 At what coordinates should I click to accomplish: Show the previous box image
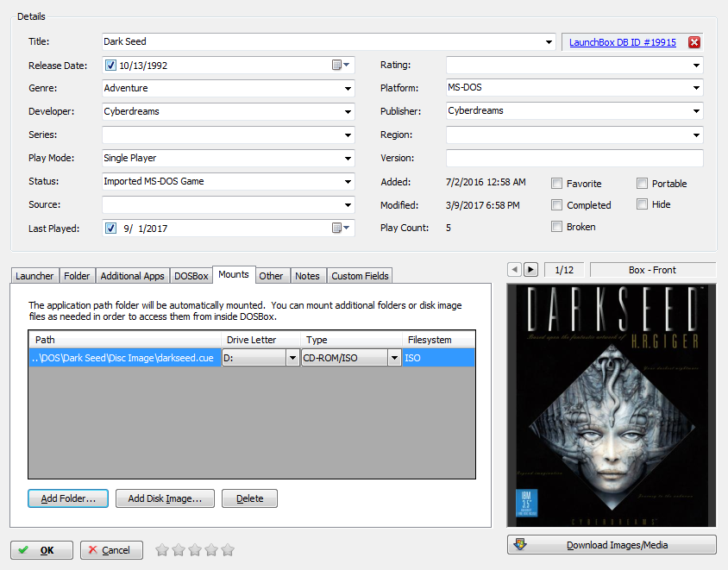[x=514, y=270]
